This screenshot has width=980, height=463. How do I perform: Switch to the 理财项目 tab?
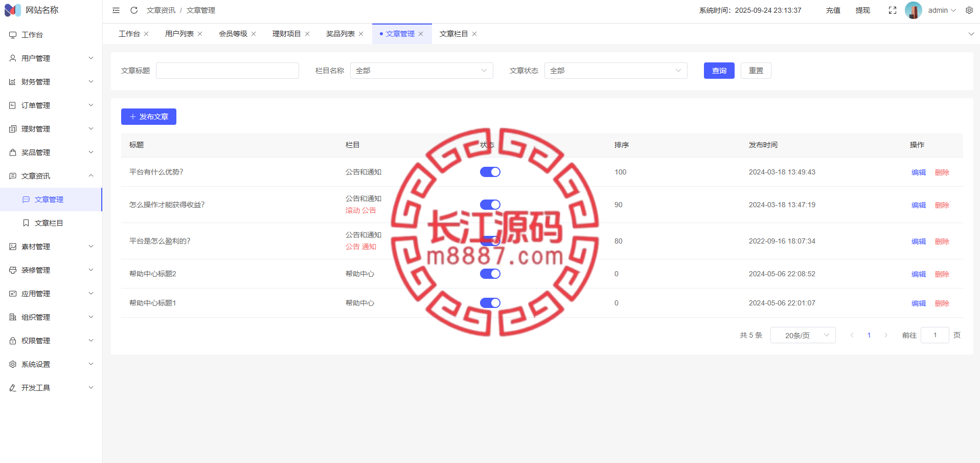click(287, 34)
